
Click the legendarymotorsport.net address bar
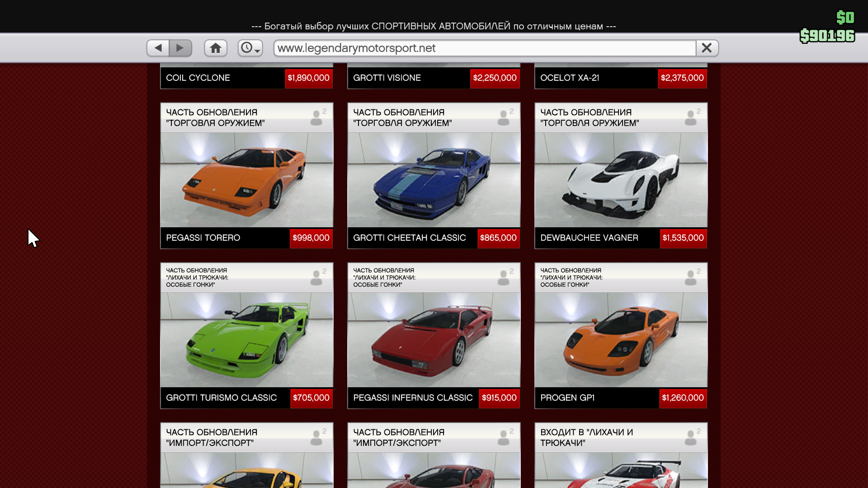coord(484,48)
